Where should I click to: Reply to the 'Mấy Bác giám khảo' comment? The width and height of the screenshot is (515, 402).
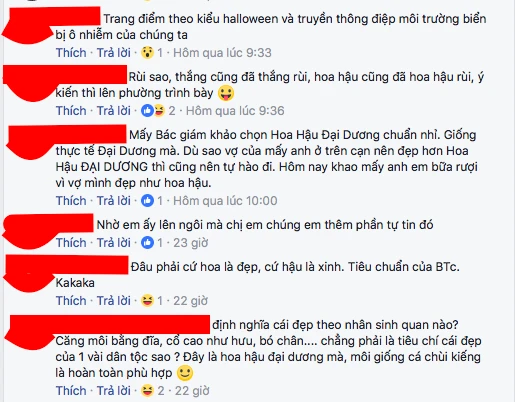click(x=114, y=201)
